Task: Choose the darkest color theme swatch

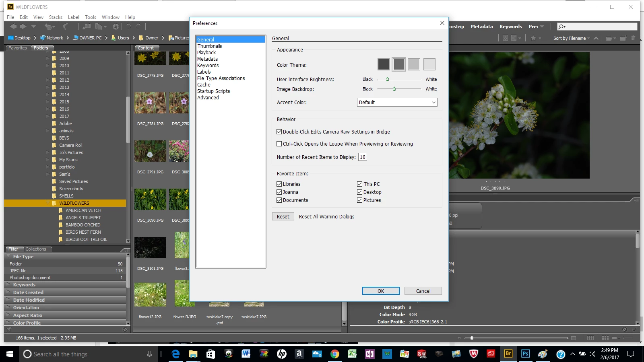Action: pyautogui.click(x=384, y=64)
